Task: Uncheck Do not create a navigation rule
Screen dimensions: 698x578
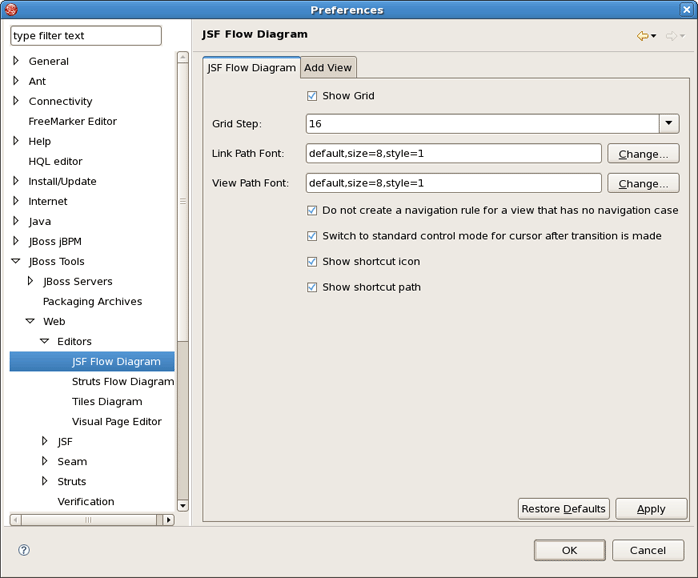Action: point(312,210)
